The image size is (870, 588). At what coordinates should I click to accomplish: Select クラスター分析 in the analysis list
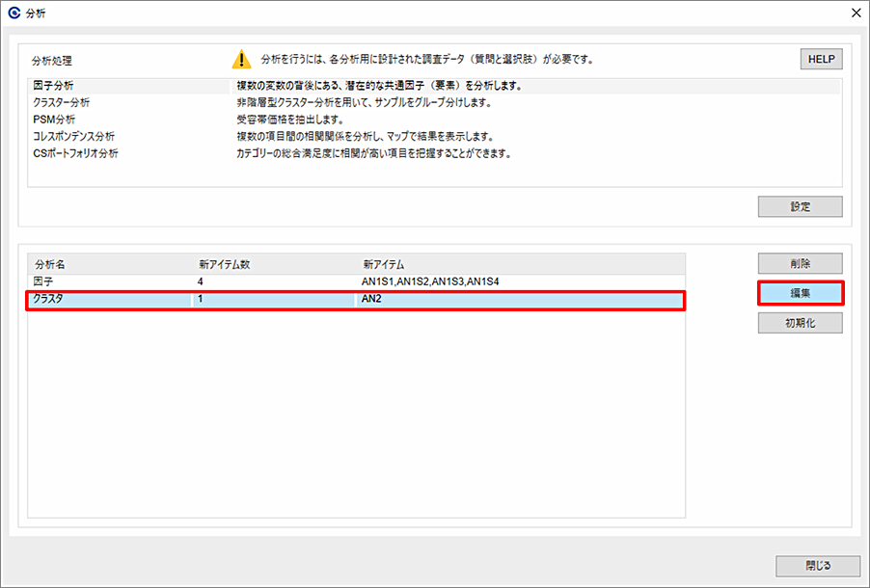click(61, 102)
